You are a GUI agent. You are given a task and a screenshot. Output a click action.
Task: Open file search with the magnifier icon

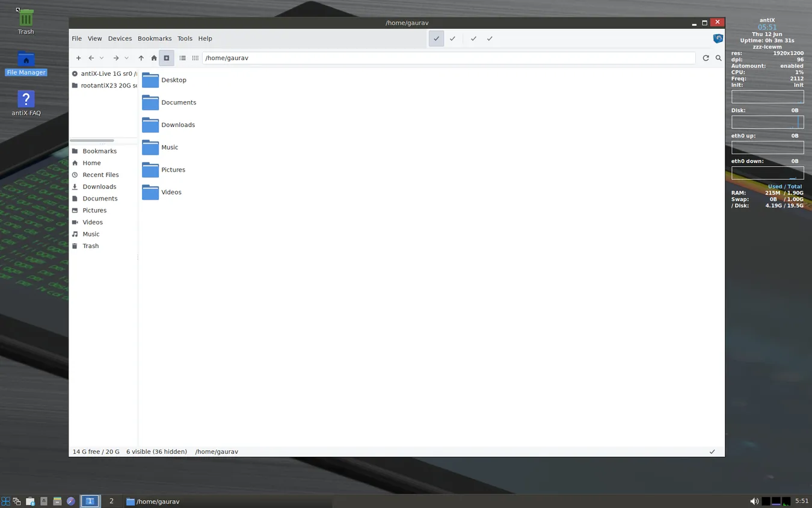pos(718,58)
